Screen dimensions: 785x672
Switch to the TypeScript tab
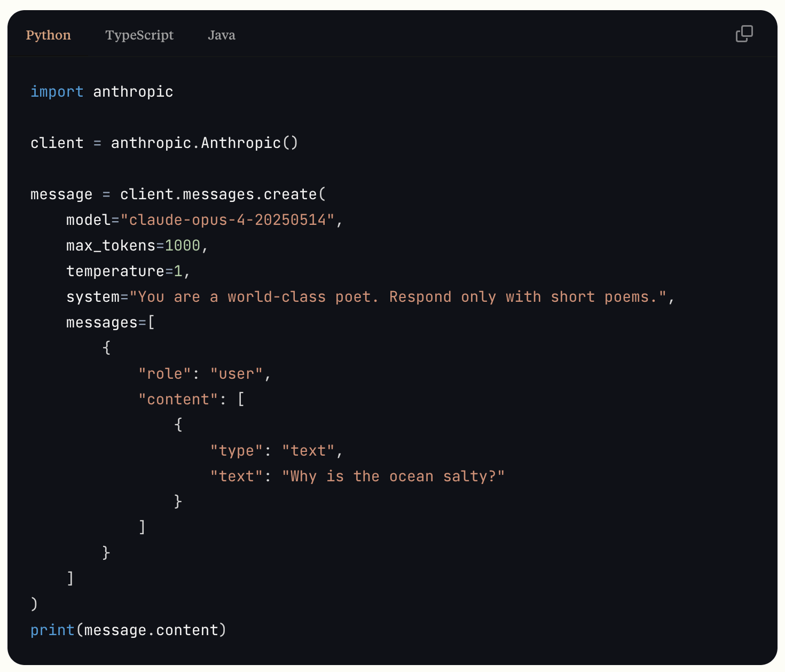(139, 35)
